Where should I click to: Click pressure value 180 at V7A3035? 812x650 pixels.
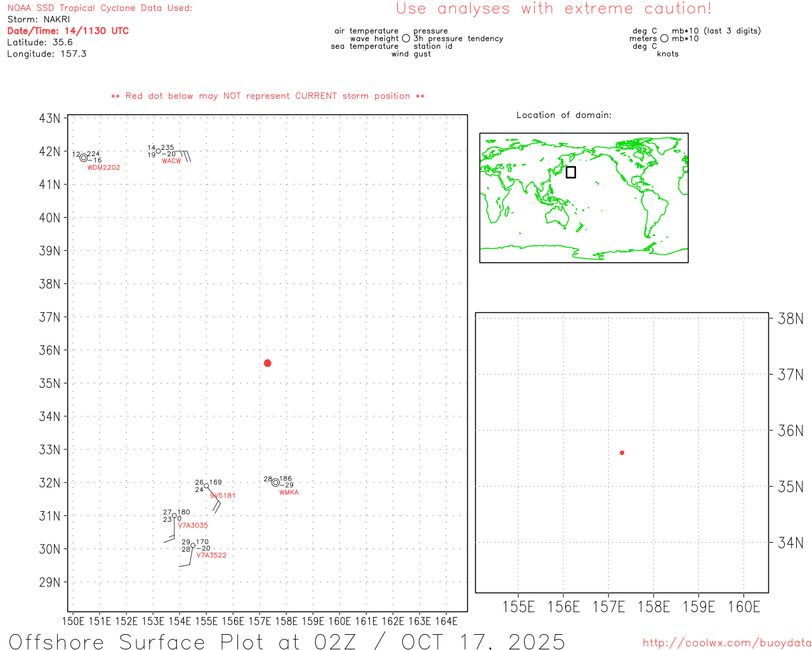click(184, 512)
